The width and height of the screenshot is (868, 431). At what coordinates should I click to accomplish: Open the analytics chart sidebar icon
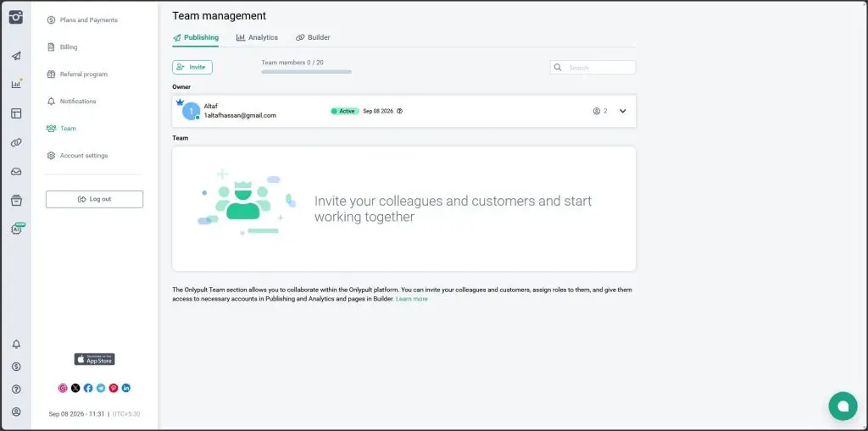coord(16,84)
